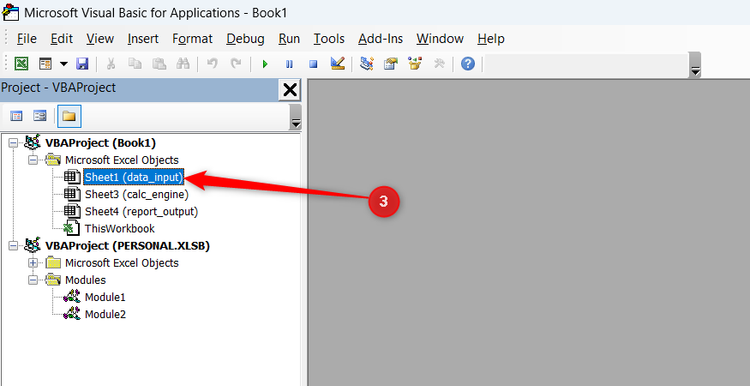750x386 pixels.
Task: Toggle Design Mode icon
Action: (x=338, y=64)
